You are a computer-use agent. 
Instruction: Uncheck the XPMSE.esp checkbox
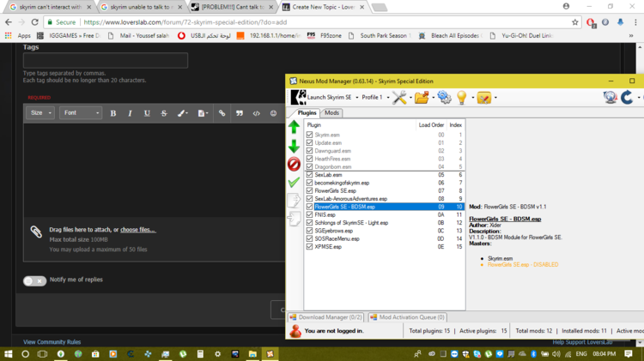tap(309, 247)
